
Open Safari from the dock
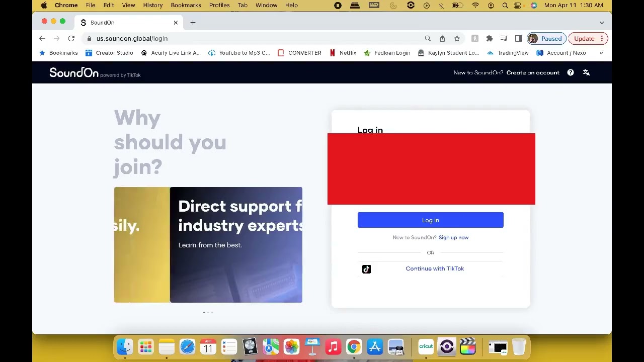[187, 347]
